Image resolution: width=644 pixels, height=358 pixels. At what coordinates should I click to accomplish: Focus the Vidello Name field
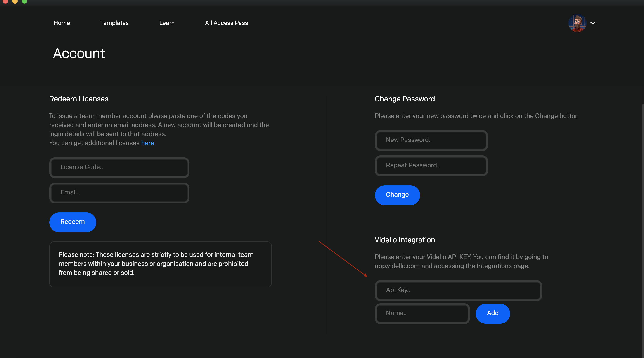[422, 313]
